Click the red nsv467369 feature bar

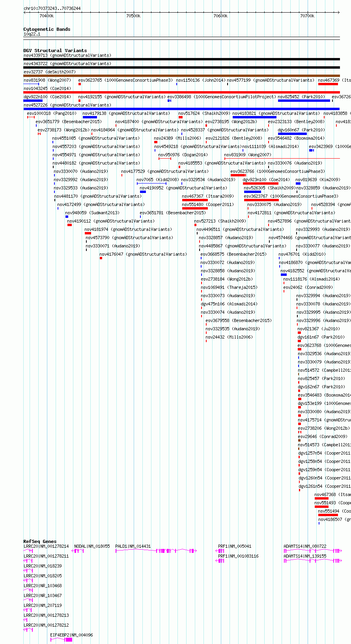pyautogui.click(x=328, y=84)
